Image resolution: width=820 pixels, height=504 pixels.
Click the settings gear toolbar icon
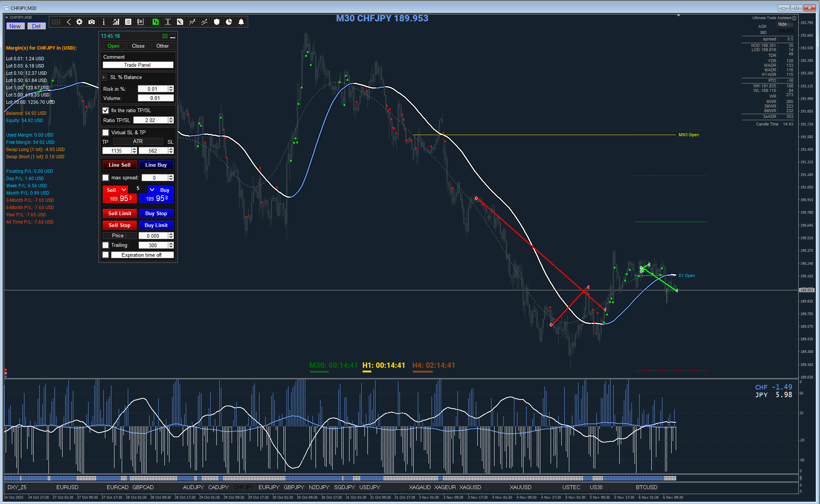pyautogui.click(x=79, y=22)
